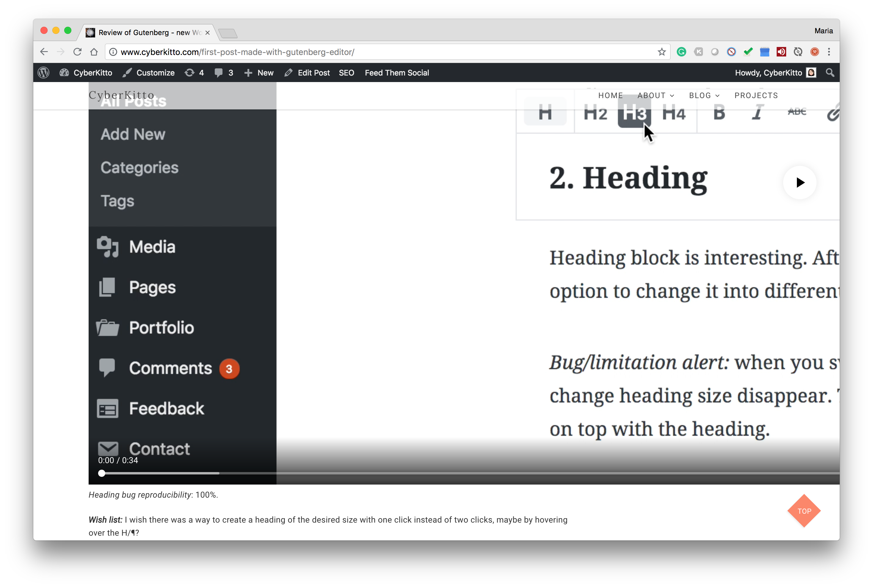Screen dimensions: 873x588
Task: Click the video scrubber handle
Action: pos(102,473)
